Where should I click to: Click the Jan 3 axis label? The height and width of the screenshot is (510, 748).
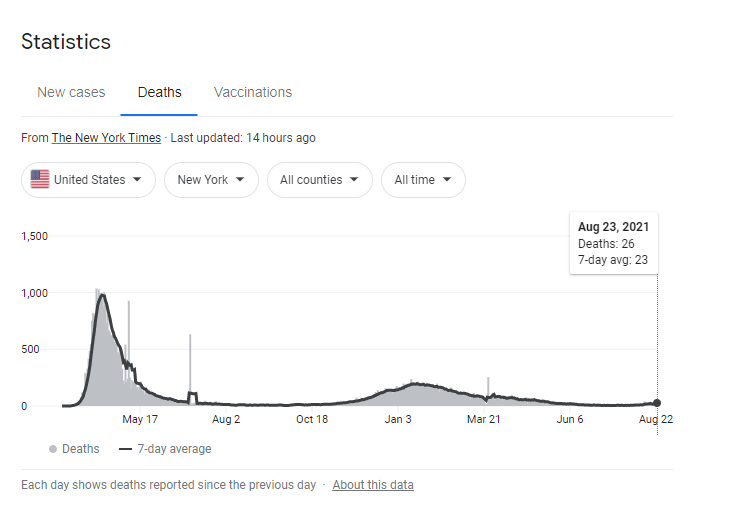[398, 419]
